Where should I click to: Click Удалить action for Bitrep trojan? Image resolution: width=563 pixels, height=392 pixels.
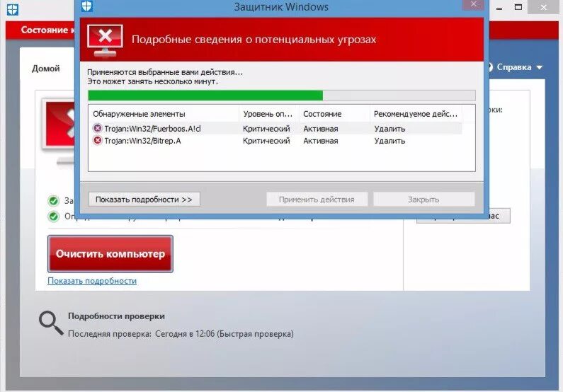pyautogui.click(x=389, y=141)
